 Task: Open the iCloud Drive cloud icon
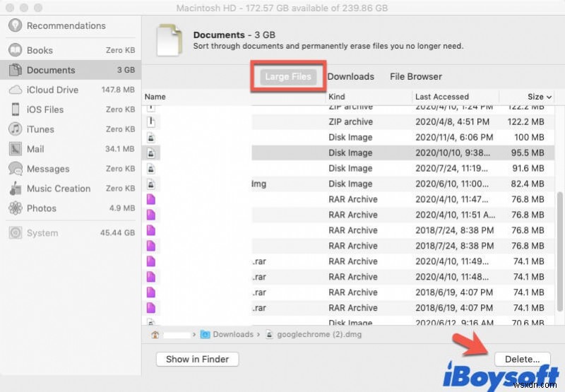(x=15, y=90)
